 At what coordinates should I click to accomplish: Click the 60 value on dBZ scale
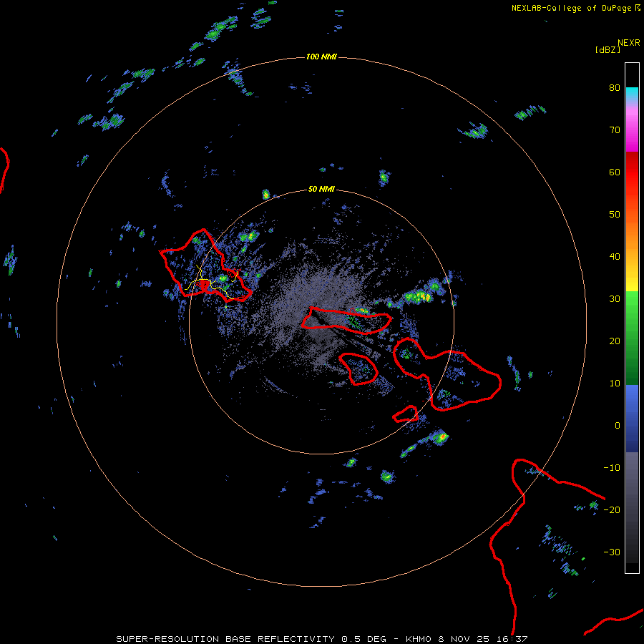coord(615,172)
